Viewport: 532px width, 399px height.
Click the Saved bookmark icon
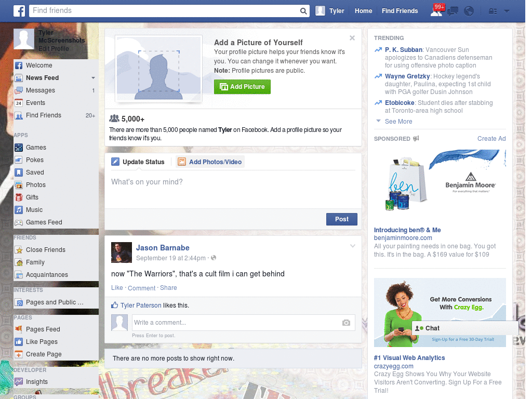19,172
